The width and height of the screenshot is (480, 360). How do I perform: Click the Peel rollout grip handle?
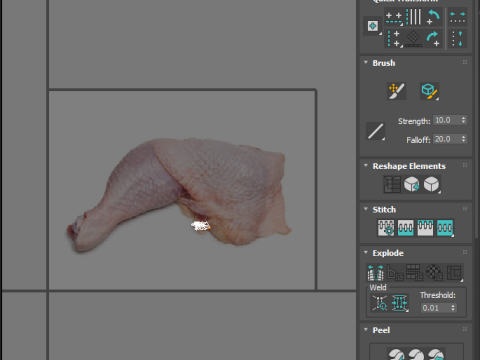point(465,329)
